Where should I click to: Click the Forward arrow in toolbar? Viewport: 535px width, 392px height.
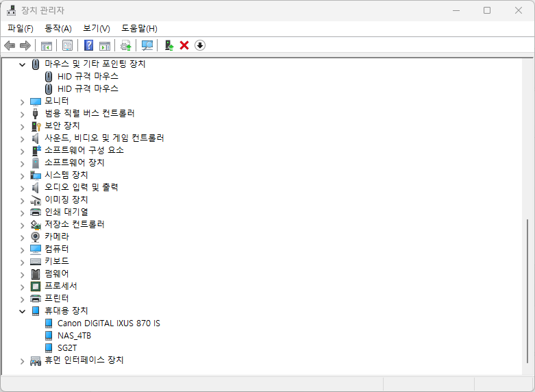point(25,45)
